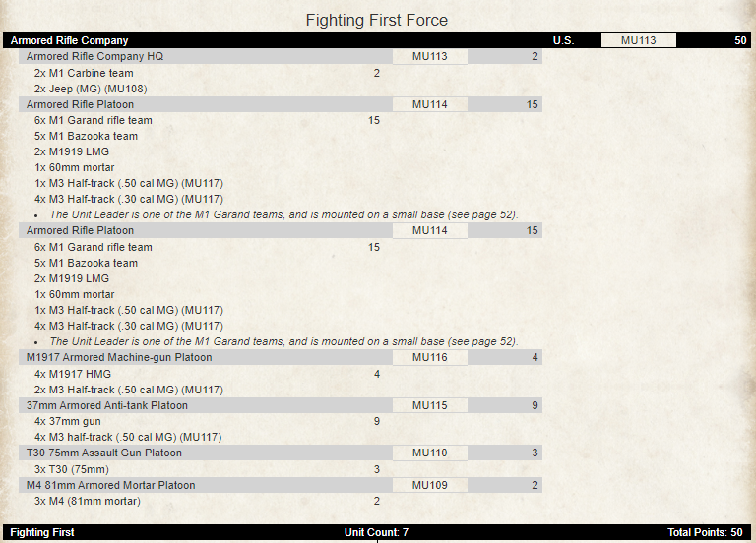Click the MU110 product code box
Viewport: 756px width, 543px height.
click(429, 452)
